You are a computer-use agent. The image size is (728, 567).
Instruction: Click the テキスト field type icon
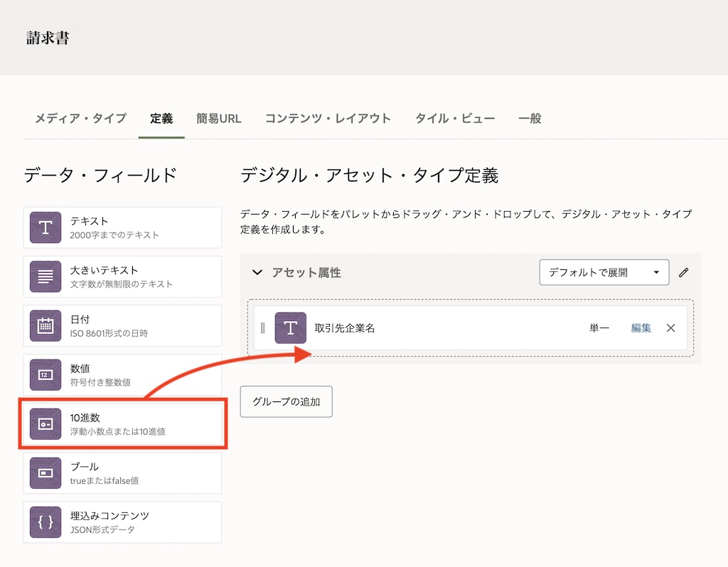click(x=45, y=227)
